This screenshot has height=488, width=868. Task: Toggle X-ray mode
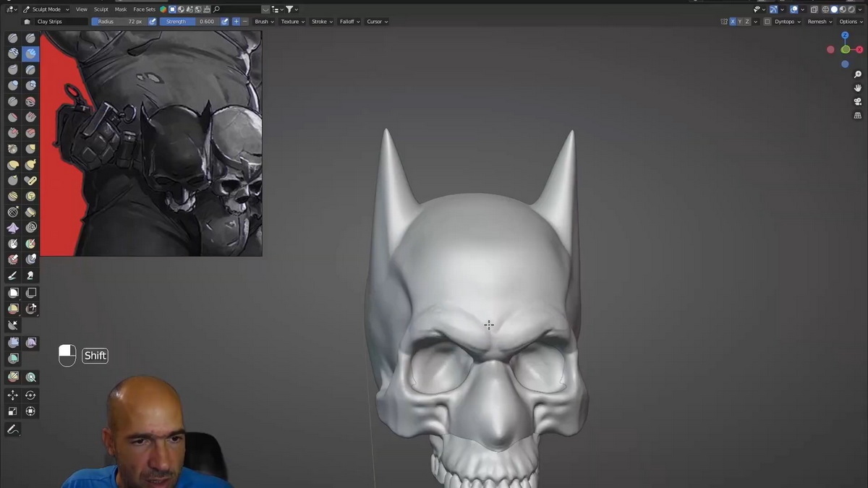814,9
